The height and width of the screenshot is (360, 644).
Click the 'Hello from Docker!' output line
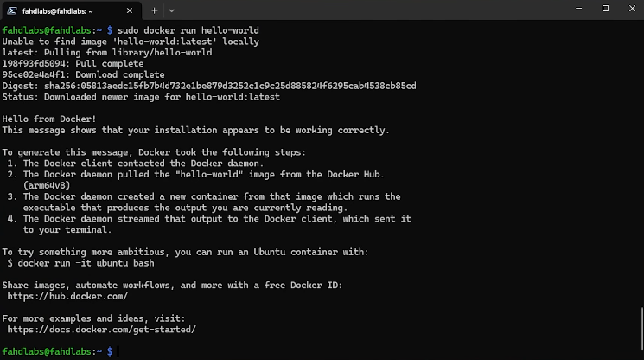click(x=50, y=119)
